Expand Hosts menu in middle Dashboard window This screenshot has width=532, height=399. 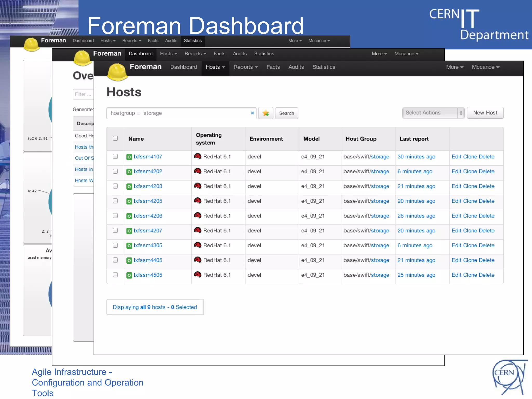click(169, 54)
